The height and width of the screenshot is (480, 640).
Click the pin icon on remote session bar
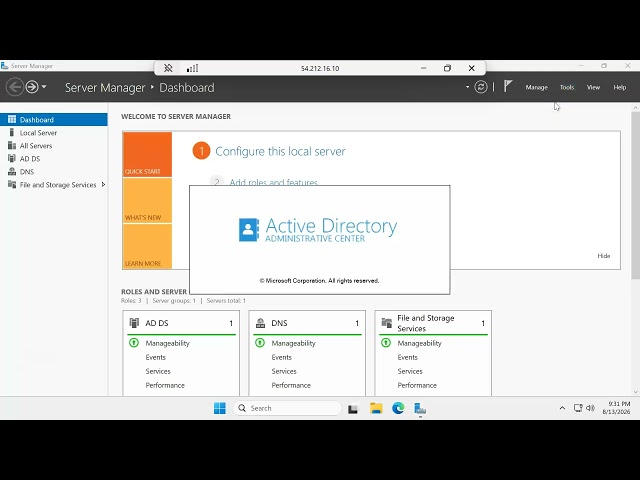168,68
